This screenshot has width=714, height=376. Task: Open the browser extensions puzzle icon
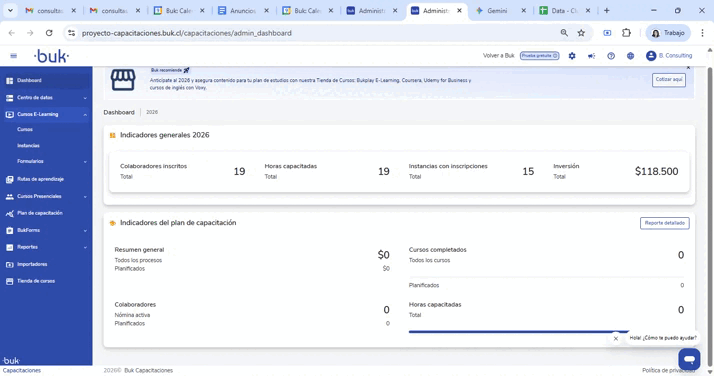[627, 33]
